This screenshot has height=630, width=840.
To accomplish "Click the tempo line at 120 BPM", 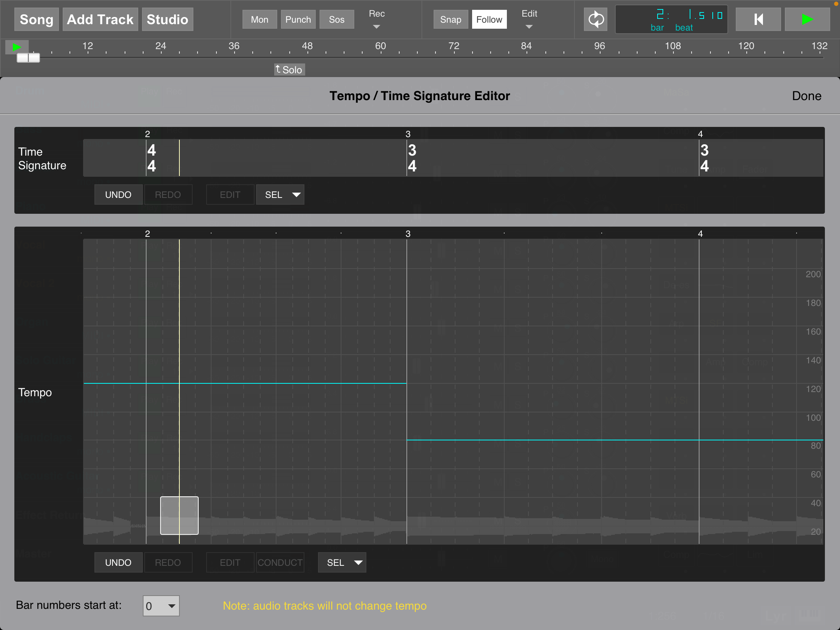I will click(245, 383).
